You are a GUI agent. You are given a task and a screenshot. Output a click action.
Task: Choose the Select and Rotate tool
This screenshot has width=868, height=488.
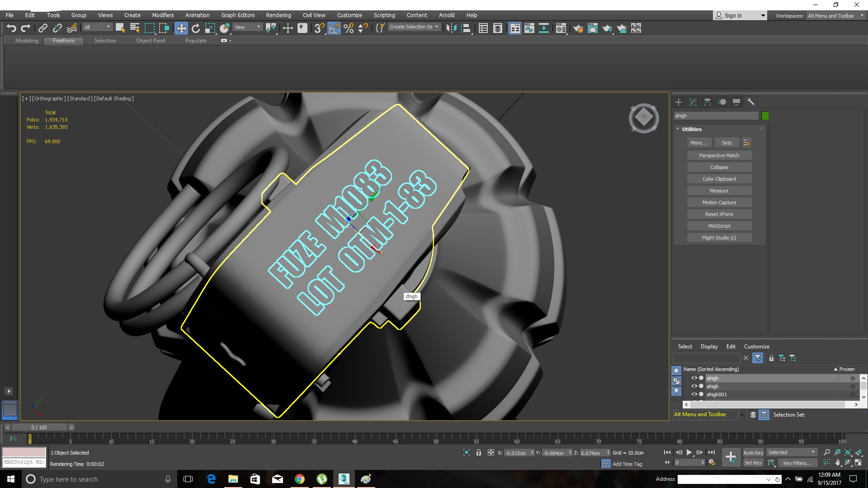tap(195, 28)
